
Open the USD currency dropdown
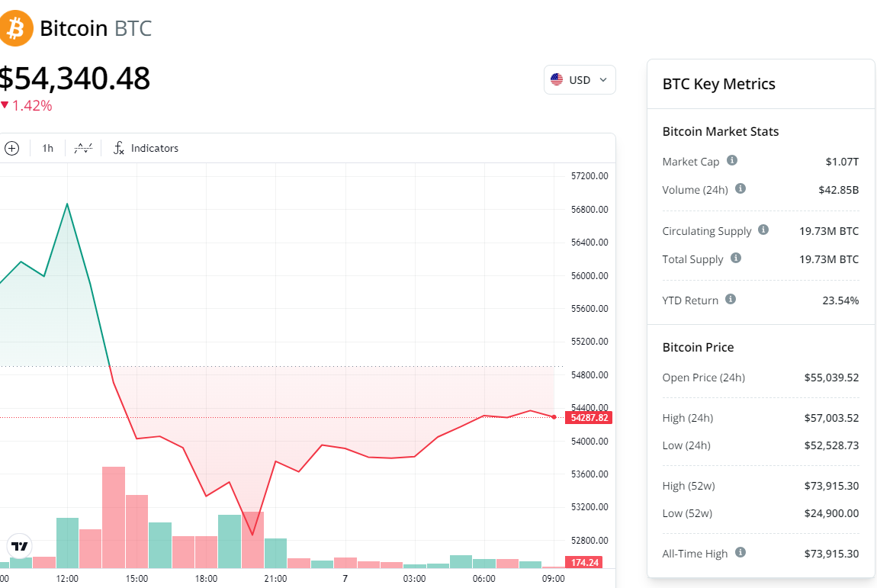pyautogui.click(x=580, y=80)
